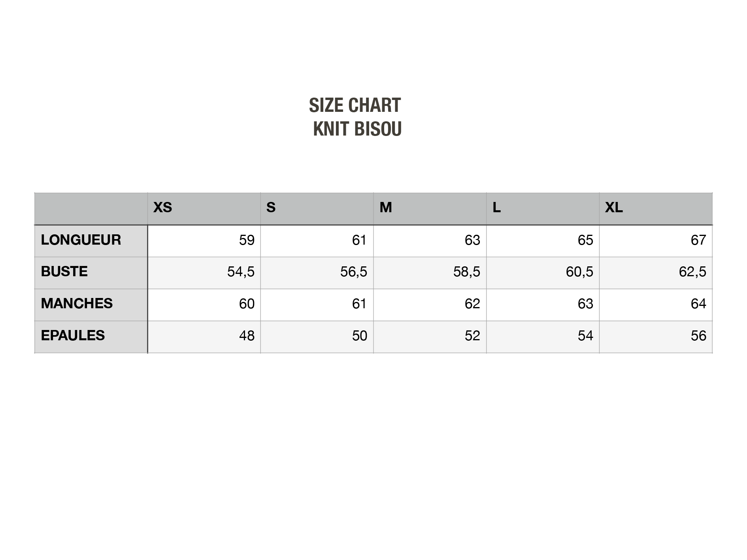
Task: Click the KNIT BISOU title text
Action: tap(357, 129)
